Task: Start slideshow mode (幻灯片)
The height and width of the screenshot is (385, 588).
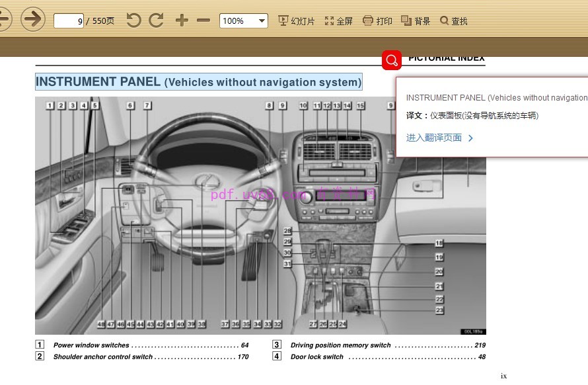Action: pyautogui.click(x=297, y=21)
